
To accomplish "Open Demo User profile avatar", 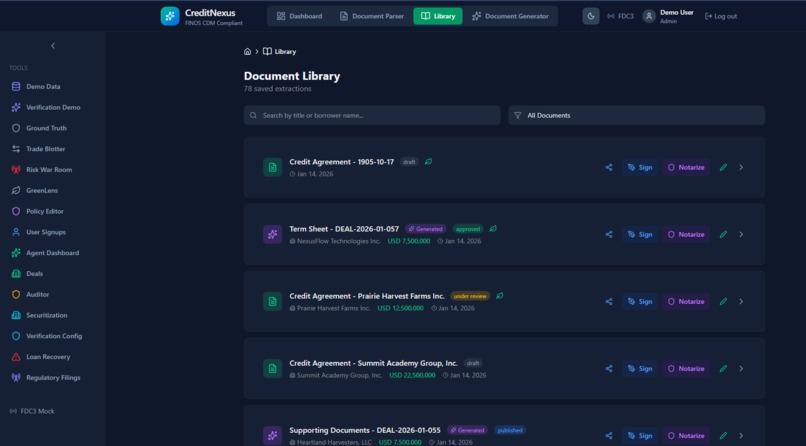I will point(649,16).
